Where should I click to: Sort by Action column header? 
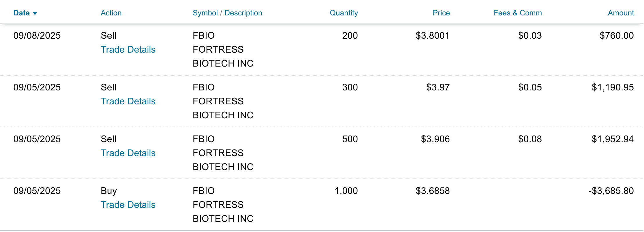(x=111, y=13)
